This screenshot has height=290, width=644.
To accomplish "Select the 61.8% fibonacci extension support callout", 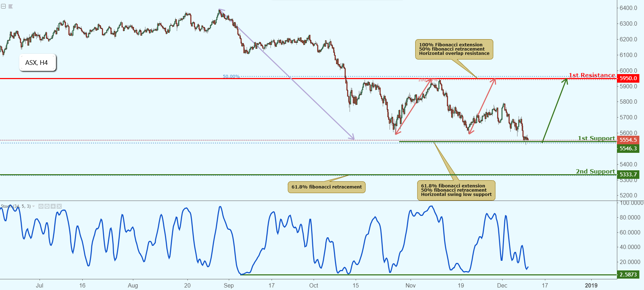I will click(x=456, y=190).
